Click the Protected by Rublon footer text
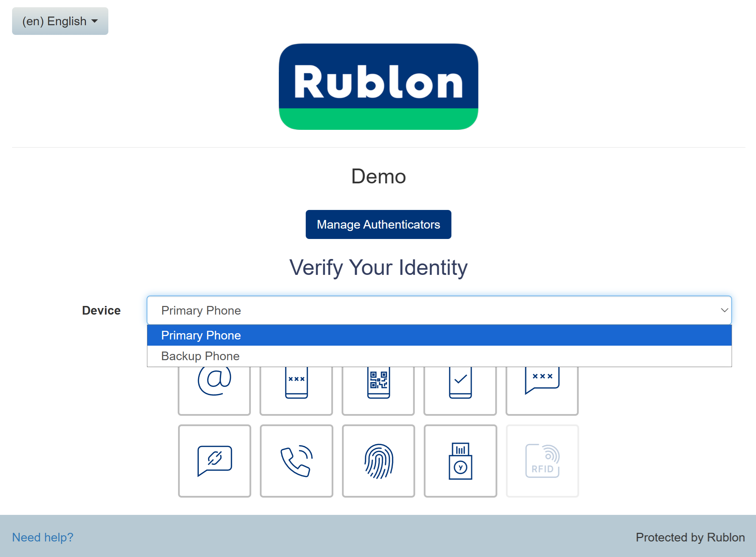756x557 pixels. point(690,537)
